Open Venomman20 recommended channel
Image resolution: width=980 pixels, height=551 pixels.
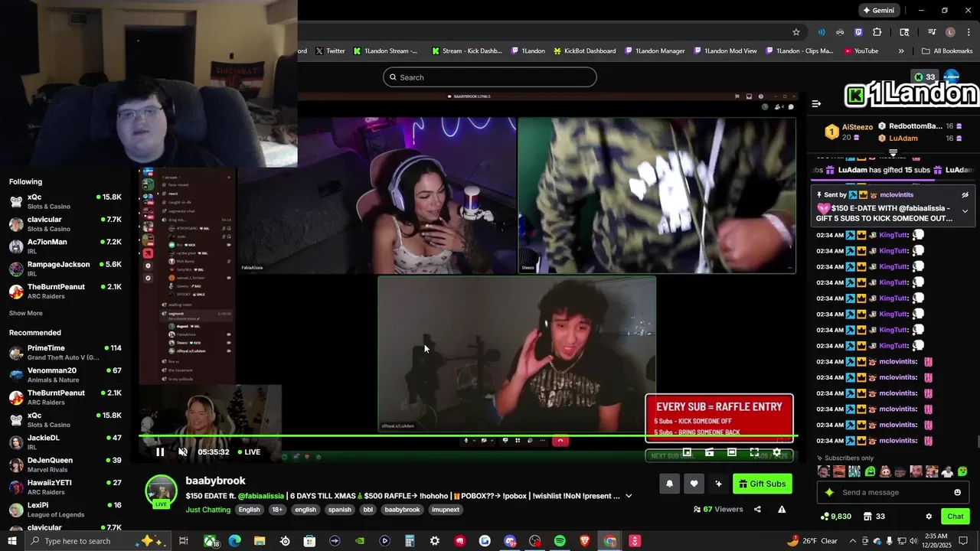point(65,374)
